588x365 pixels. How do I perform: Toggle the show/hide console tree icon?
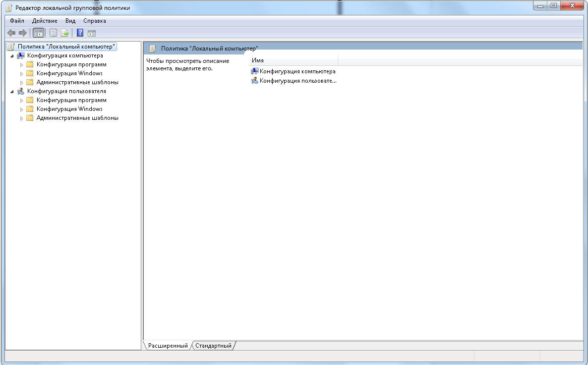click(x=38, y=33)
